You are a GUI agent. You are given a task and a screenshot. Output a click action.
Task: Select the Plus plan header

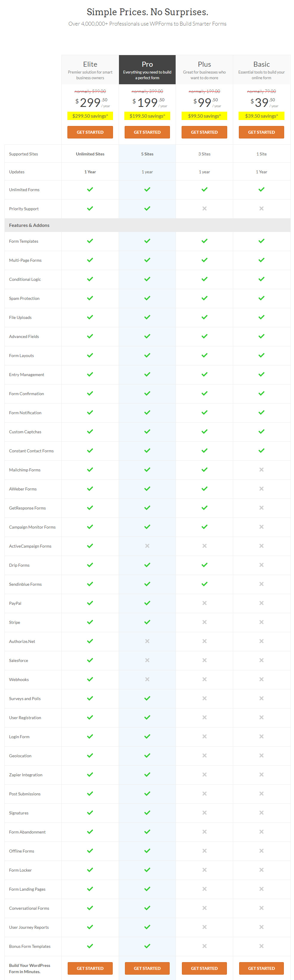[204, 70]
